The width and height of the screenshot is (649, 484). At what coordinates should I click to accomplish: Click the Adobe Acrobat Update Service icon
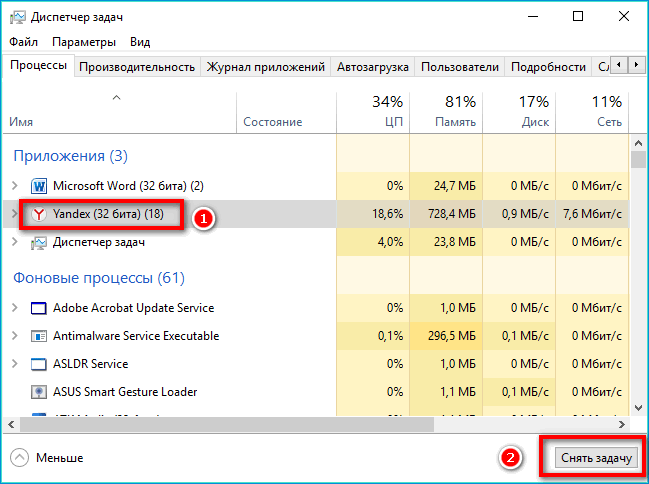[40, 308]
